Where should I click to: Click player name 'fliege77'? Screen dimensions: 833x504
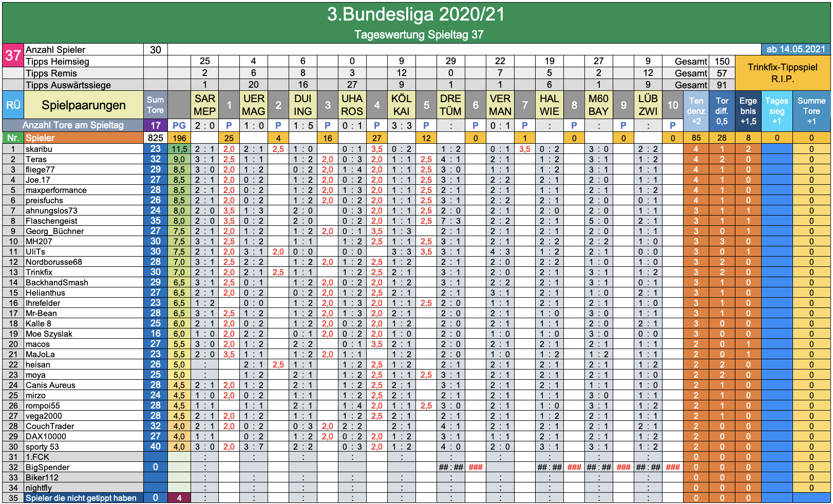point(40,169)
